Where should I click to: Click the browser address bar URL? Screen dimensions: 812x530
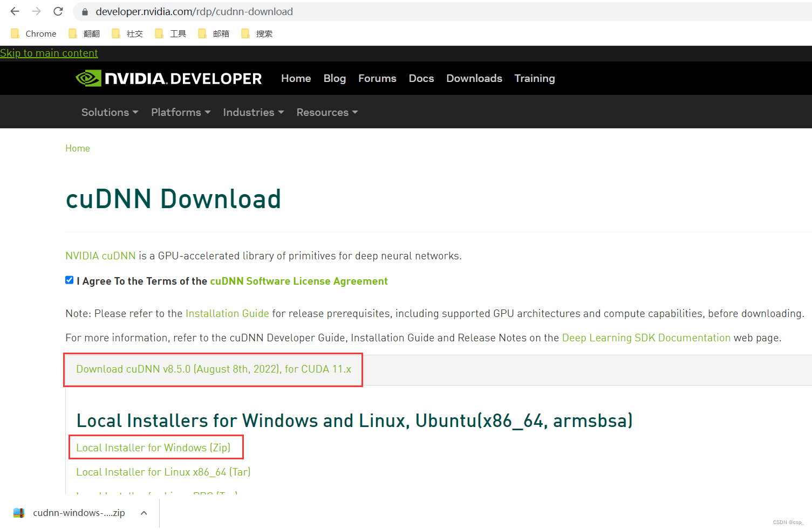pos(194,11)
